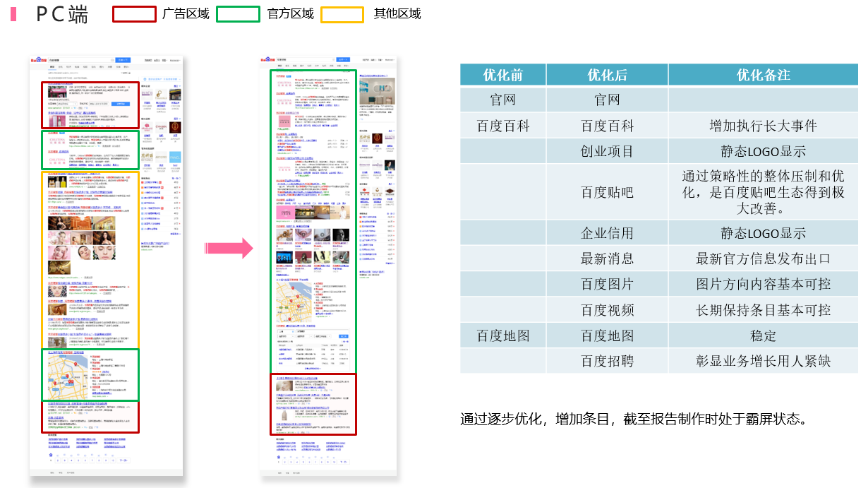Click the 百度招聘 cell
Image resolution: width=868 pixels, height=488 pixels.
[x=608, y=361]
